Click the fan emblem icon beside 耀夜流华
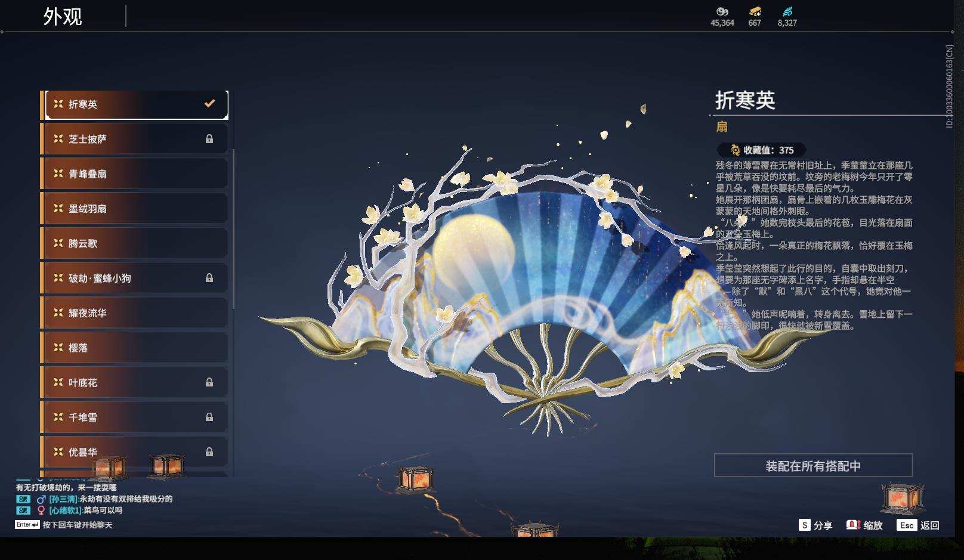This screenshot has width=964, height=560. click(57, 312)
